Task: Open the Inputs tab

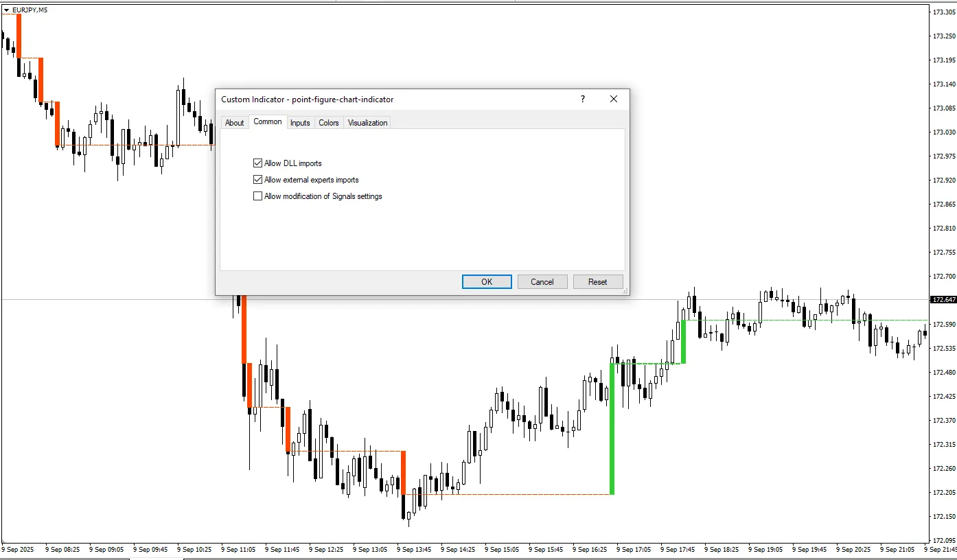Action: [x=300, y=123]
